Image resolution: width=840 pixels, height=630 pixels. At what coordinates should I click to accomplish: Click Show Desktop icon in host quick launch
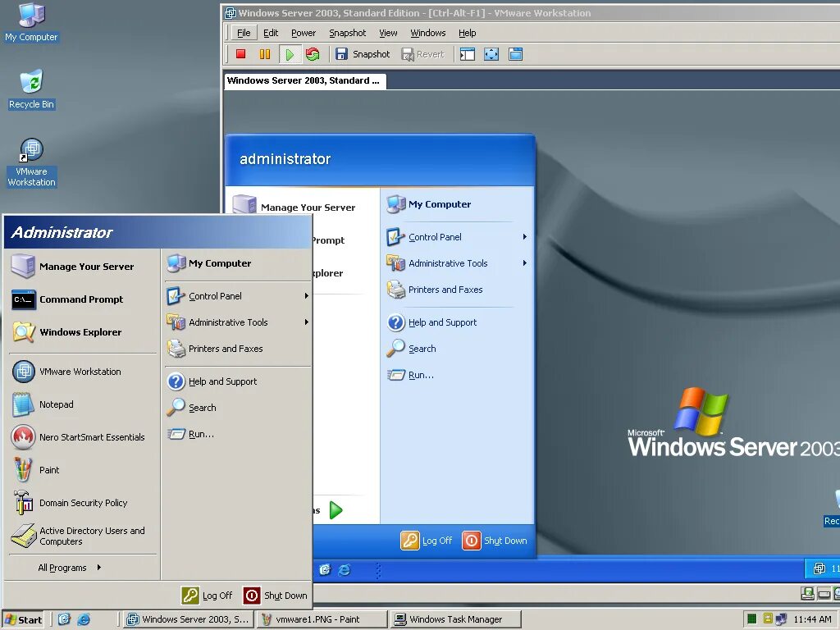pos(64,619)
